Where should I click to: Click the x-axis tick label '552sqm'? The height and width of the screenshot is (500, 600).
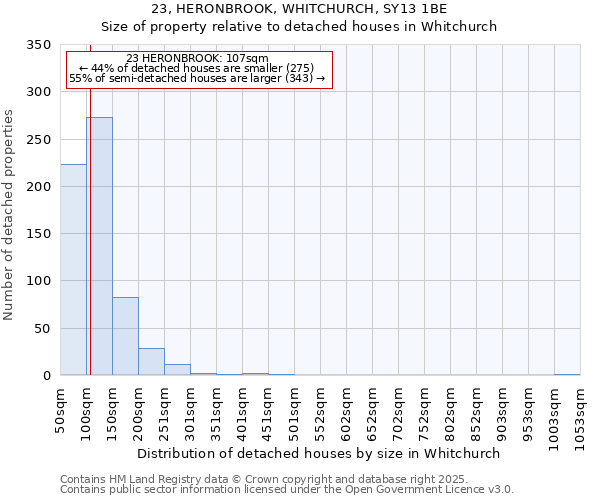tap(321, 415)
